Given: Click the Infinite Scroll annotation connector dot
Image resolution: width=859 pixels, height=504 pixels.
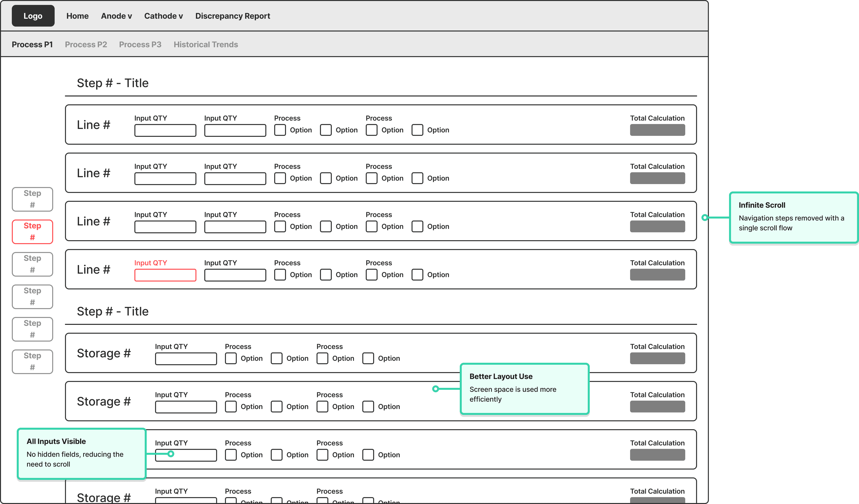Looking at the screenshot, I should (705, 217).
